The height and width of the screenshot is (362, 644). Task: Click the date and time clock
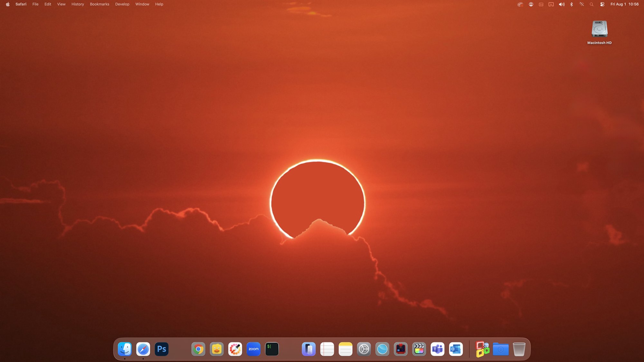tap(624, 4)
